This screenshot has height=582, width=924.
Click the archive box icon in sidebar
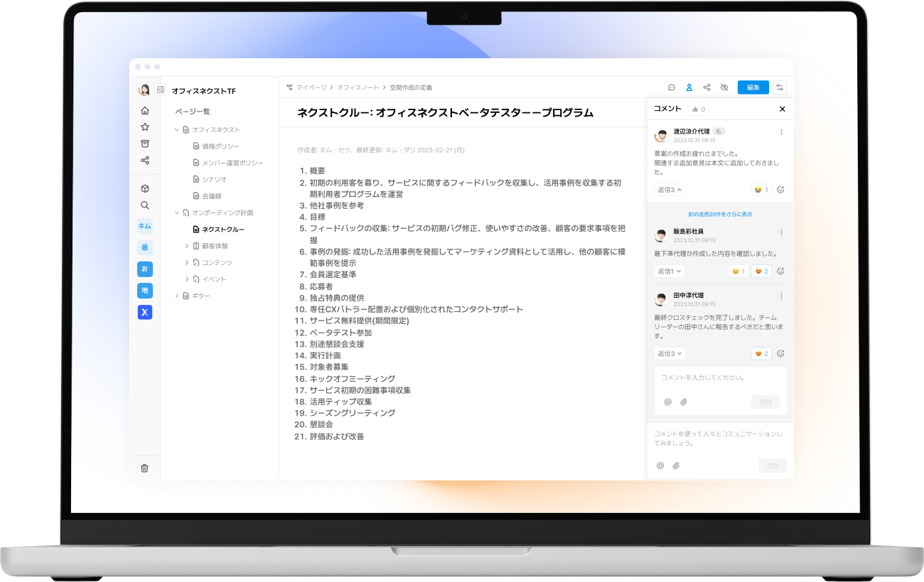145,144
